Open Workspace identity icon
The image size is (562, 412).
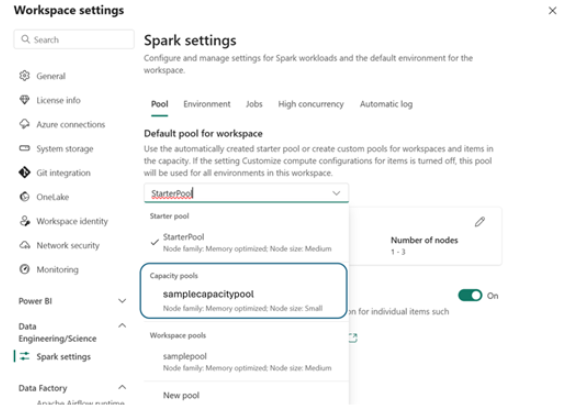24,221
